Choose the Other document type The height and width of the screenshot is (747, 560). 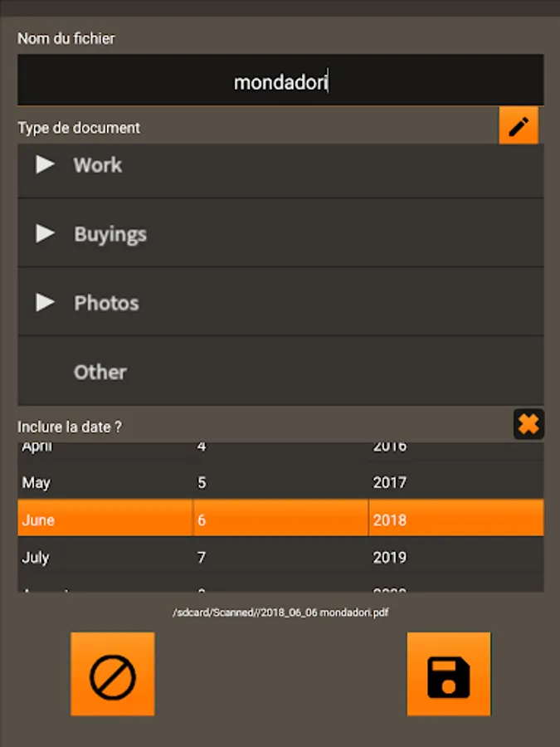pos(100,372)
